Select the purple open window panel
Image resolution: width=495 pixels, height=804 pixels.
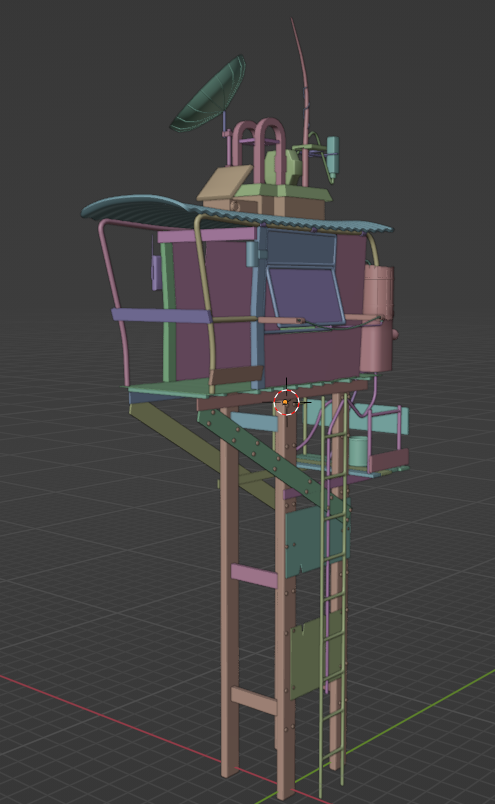(x=306, y=296)
